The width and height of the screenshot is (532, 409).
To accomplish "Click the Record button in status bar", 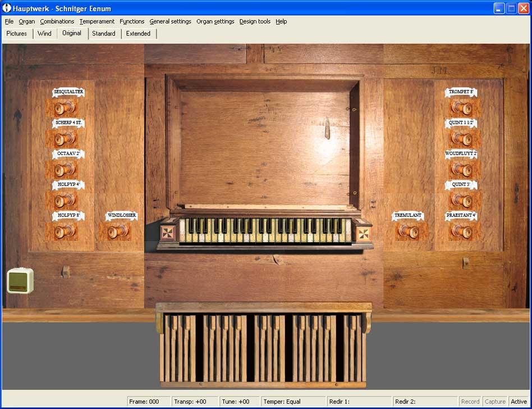I will tap(470, 402).
